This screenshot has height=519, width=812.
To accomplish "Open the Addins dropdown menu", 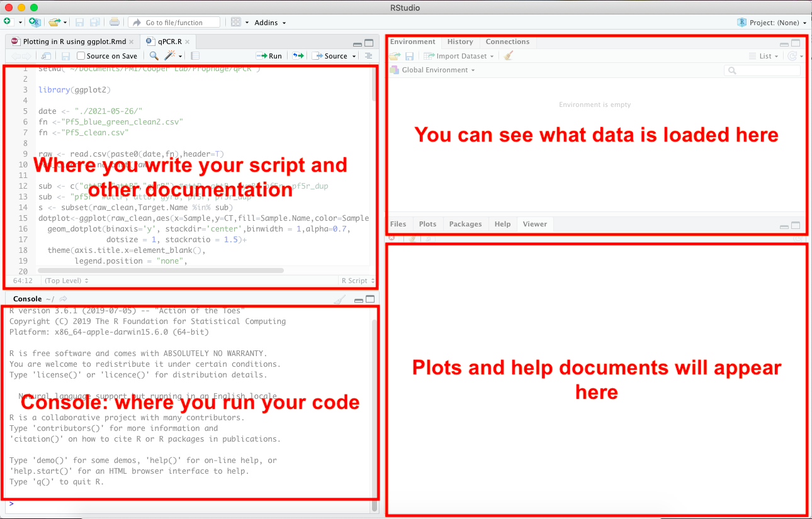I will (269, 23).
